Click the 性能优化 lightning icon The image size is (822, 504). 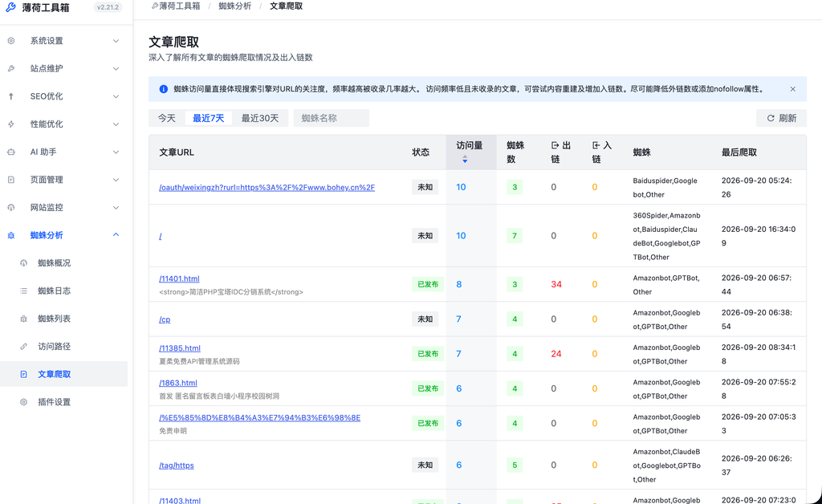11,124
